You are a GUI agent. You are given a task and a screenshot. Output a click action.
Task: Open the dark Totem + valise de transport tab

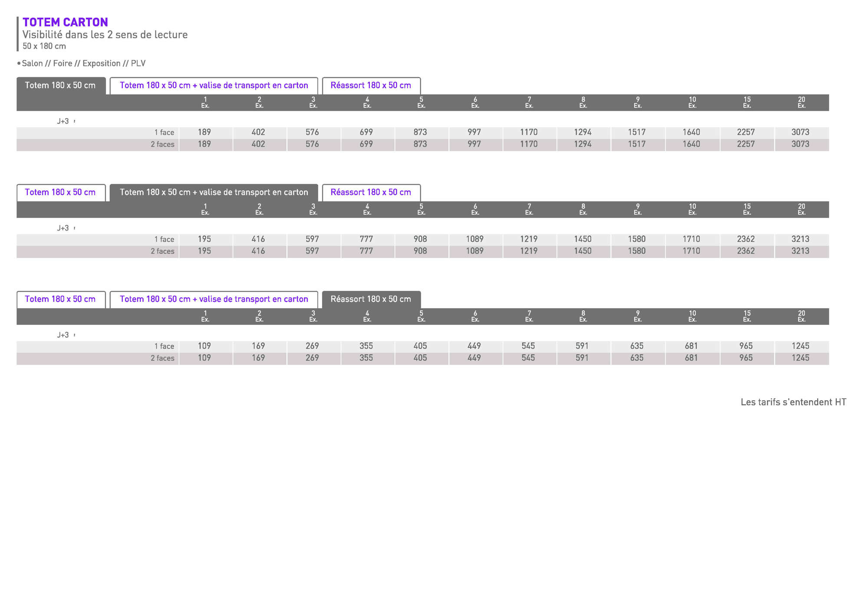214,192
